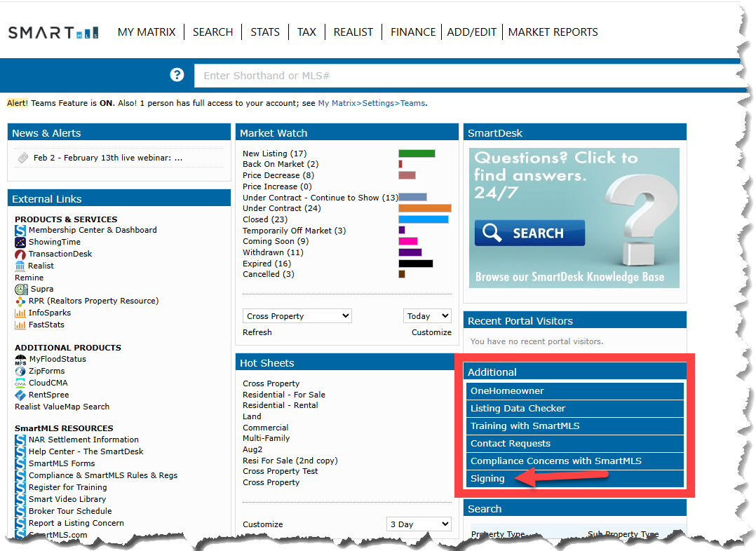
Task: Open the Today time range dropdown
Action: (427, 316)
